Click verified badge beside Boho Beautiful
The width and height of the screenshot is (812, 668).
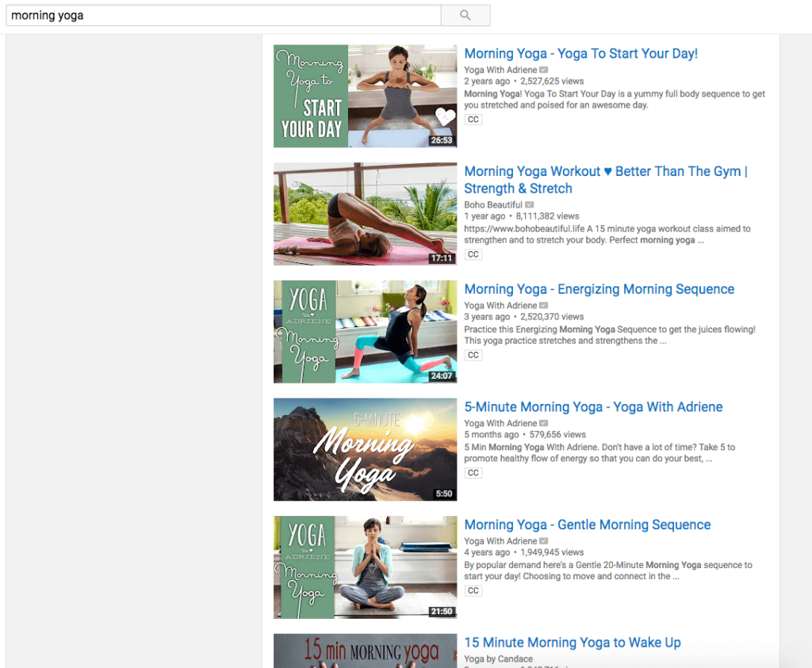click(x=529, y=205)
